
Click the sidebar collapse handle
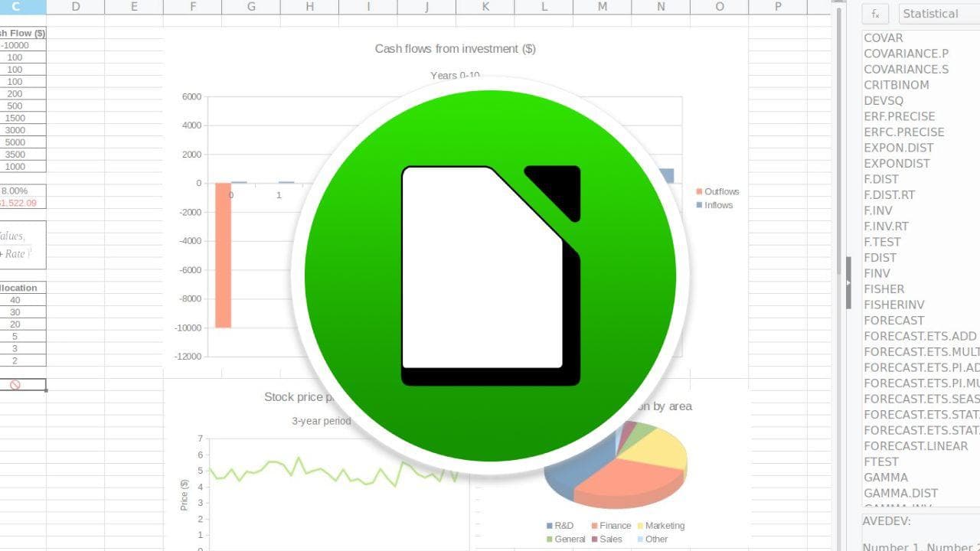tap(848, 282)
